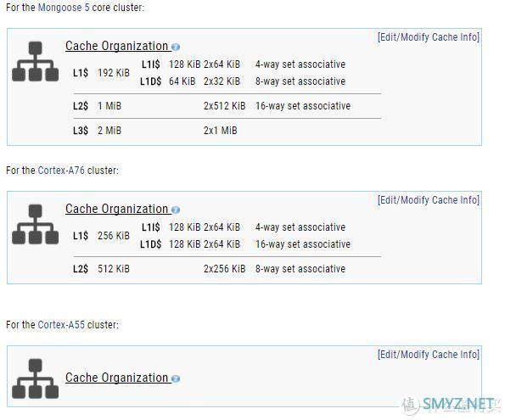Select the L3$ 2 MiB row label
Image resolution: width=505 pixels, height=420 pixels.
coord(81,131)
